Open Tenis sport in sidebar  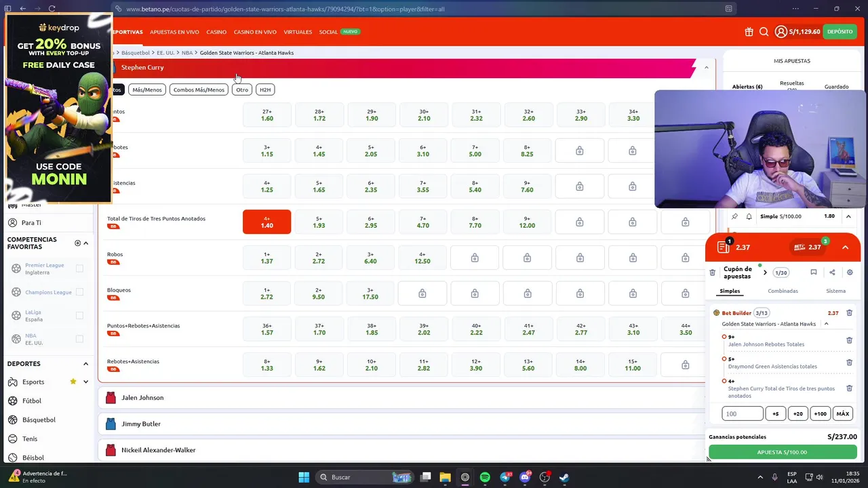pos(29,439)
